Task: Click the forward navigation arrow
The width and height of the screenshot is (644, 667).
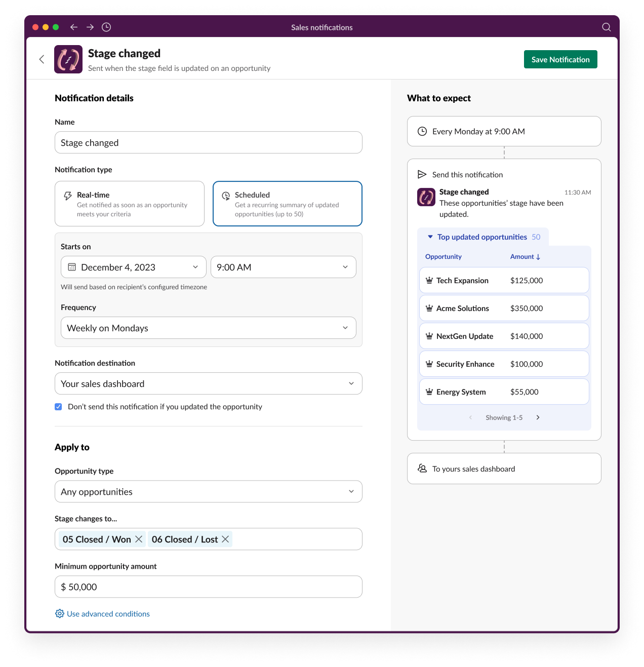Action: pos(90,27)
